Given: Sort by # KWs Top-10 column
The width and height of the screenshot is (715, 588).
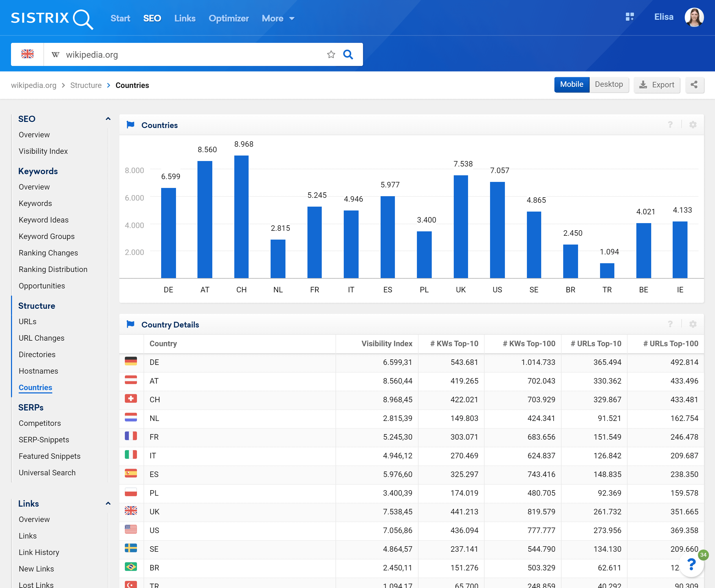Looking at the screenshot, I should tap(454, 343).
